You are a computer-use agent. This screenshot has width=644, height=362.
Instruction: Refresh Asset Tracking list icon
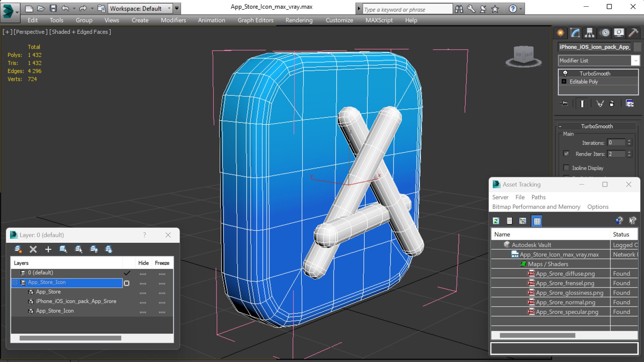pos(496,221)
